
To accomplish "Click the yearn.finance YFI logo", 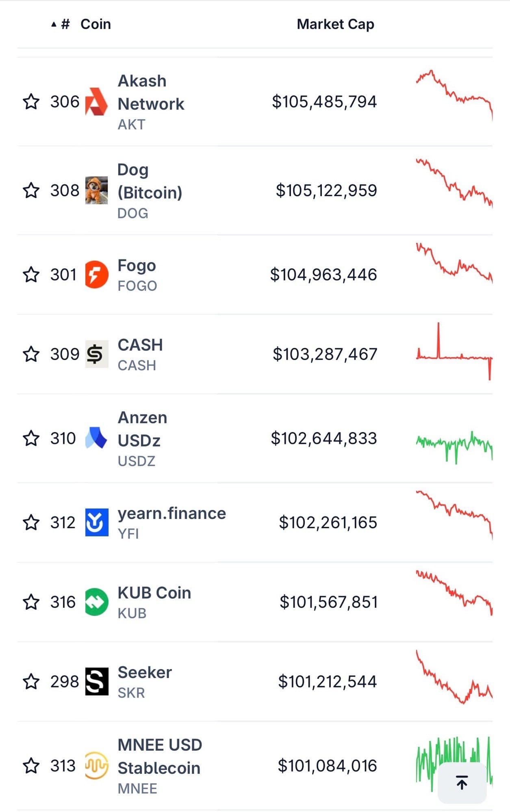I will point(96,522).
